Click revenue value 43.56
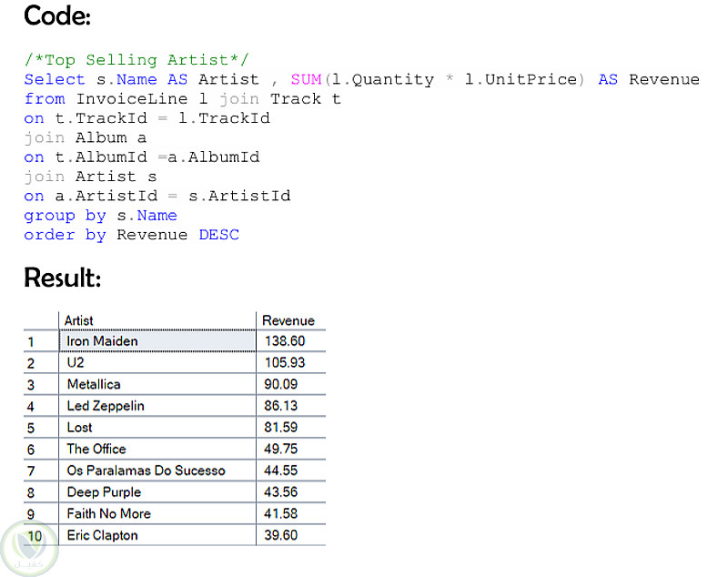728x577 pixels. click(290, 492)
